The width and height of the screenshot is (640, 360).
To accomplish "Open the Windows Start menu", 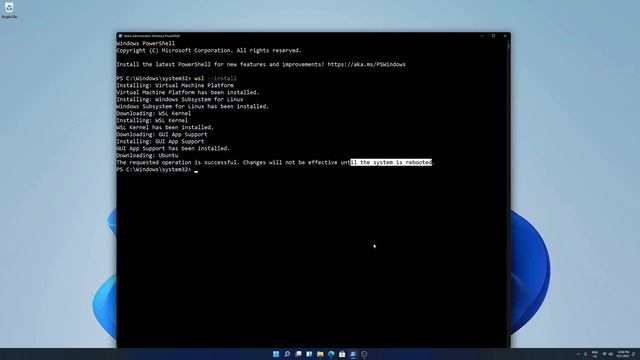I will point(276,354).
